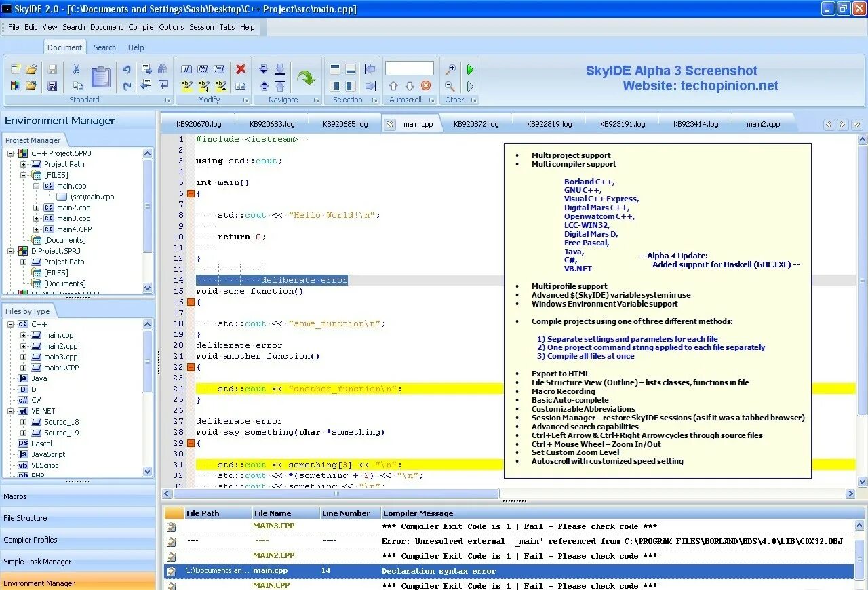This screenshot has height=590, width=868.
Task: Click the Autoscroll up arrow icon
Action: pyautogui.click(x=393, y=85)
